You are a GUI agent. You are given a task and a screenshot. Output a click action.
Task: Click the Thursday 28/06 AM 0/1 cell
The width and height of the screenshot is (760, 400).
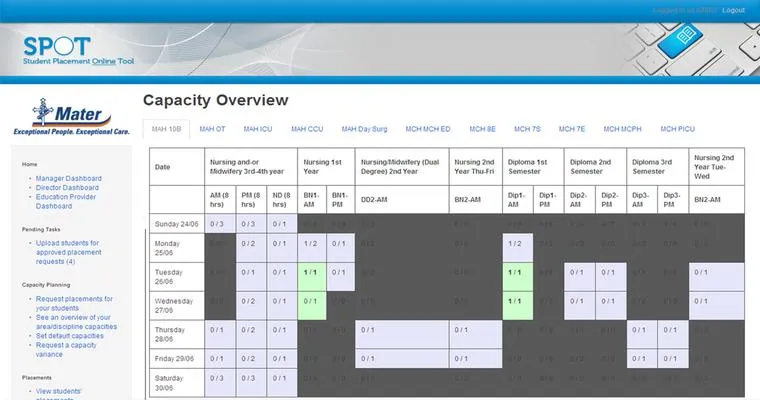tap(220, 334)
